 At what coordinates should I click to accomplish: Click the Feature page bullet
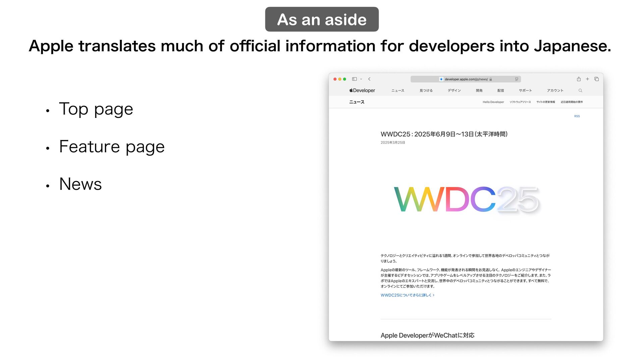pos(112,147)
